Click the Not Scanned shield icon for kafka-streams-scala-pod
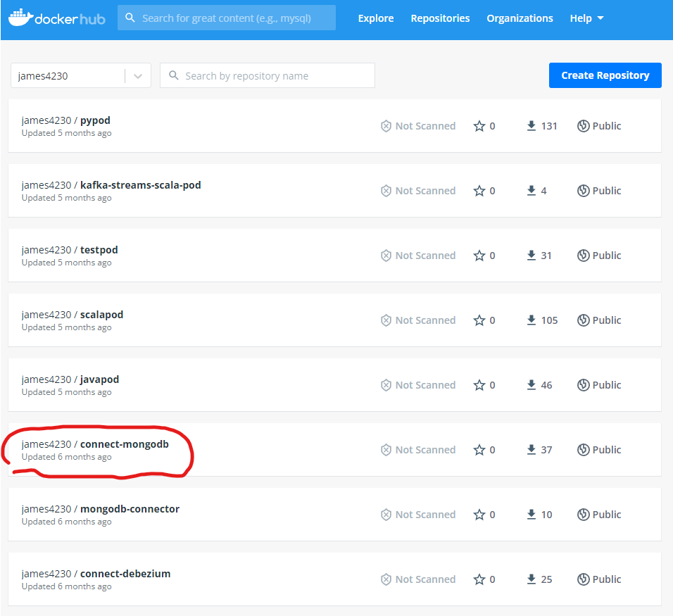 (x=386, y=191)
